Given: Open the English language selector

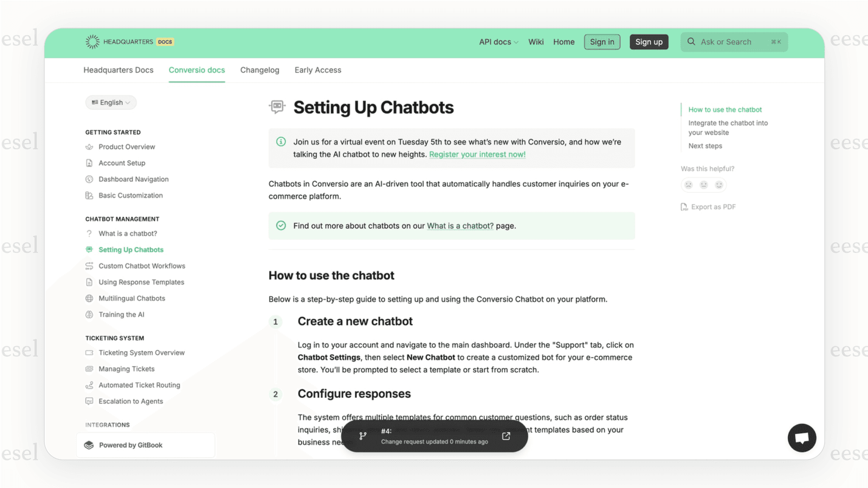Looking at the screenshot, I should (x=110, y=102).
